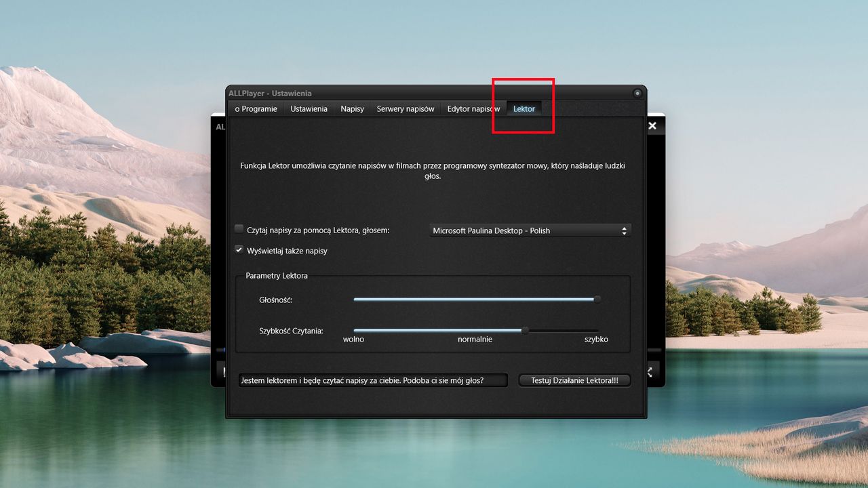Click the 'szybko' speed label

pyautogui.click(x=596, y=339)
